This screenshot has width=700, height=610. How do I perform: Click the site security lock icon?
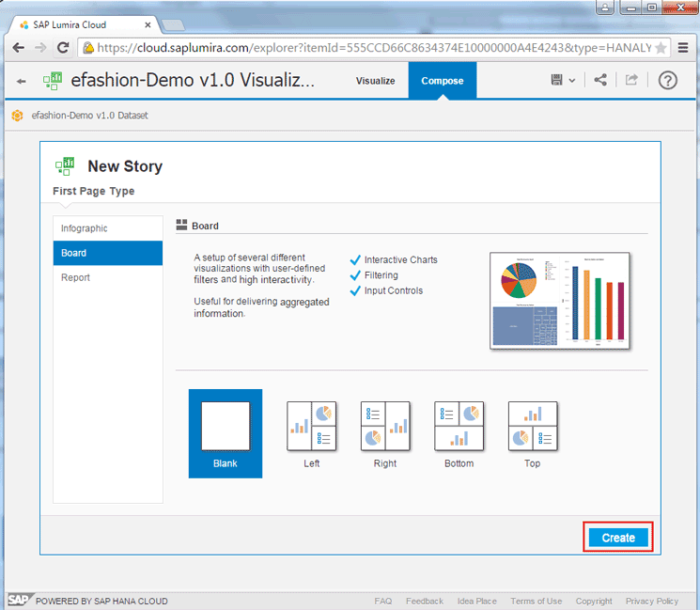click(x=88, y=47)
